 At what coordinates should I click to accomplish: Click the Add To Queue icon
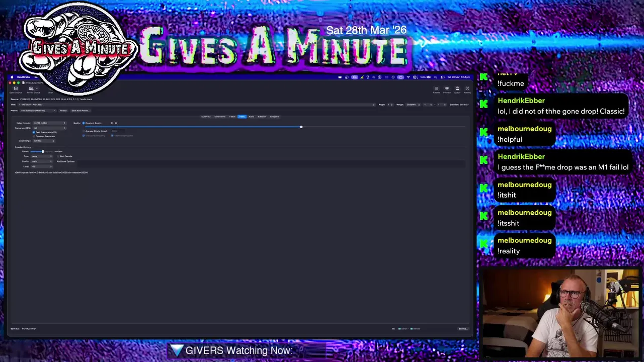(31, 88)
